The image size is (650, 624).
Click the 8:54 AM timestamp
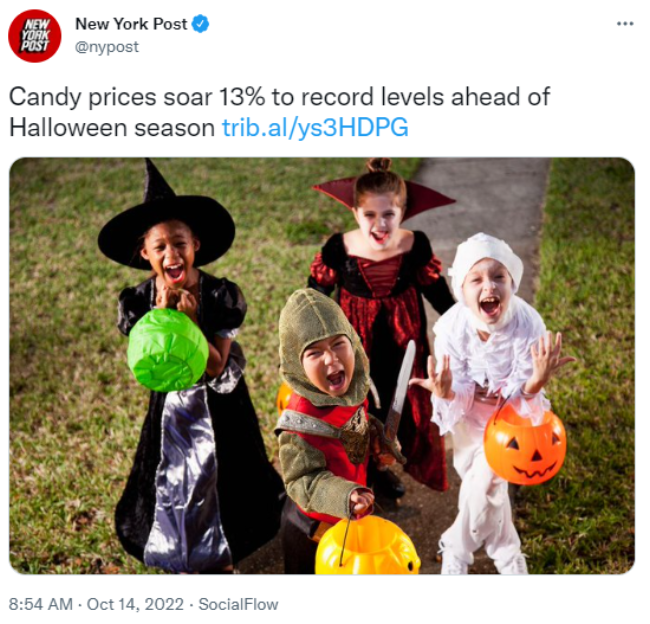pos(41,604)
